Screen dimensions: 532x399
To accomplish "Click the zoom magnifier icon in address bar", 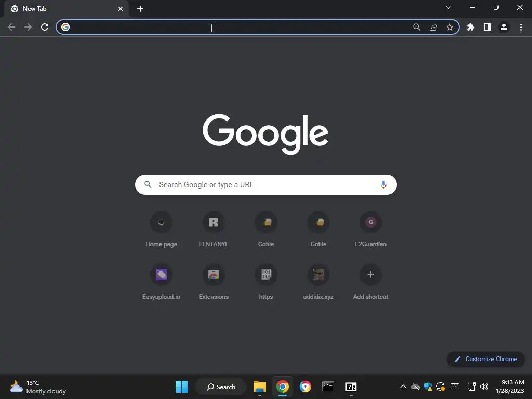I will click(x=417, y=27).
